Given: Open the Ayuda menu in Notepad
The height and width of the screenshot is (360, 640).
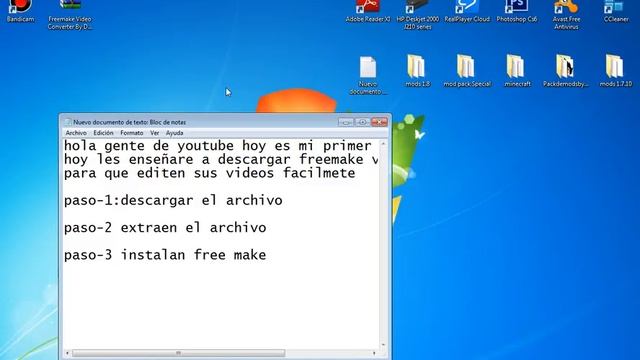Looking at the screenshot, I should pos(174,133).
